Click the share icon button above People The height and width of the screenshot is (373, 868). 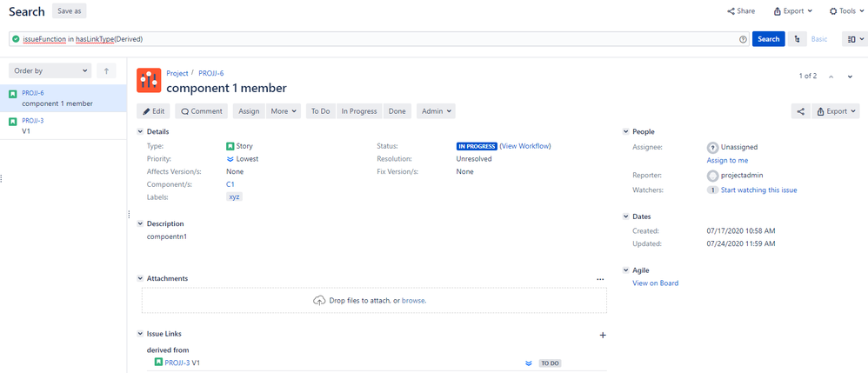pyautogui.click(x=800, y=111)
